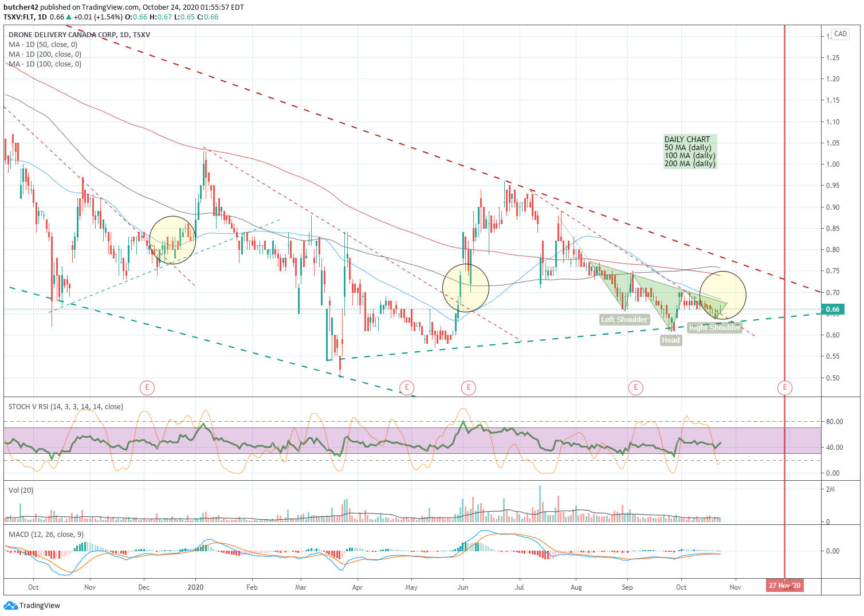Click the 1.00 price axis label
The width and height of the screenshot is (864, 616).
click(x=833, y=164)
